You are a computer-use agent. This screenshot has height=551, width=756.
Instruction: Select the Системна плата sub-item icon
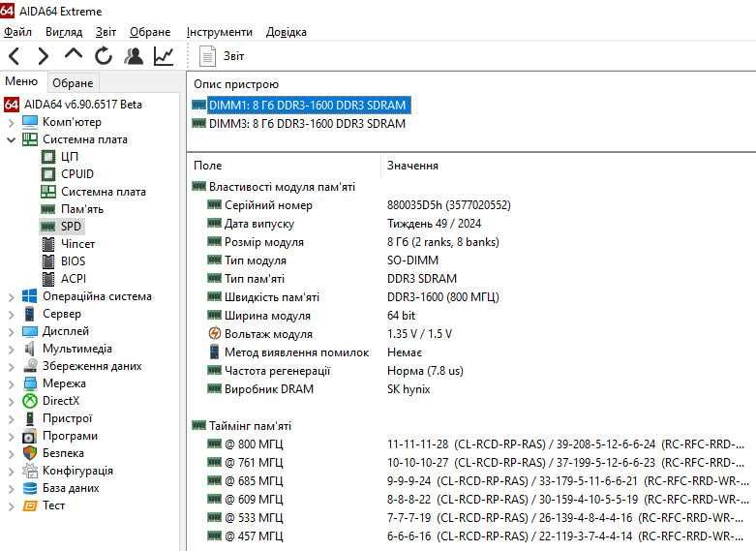[48, 192]
